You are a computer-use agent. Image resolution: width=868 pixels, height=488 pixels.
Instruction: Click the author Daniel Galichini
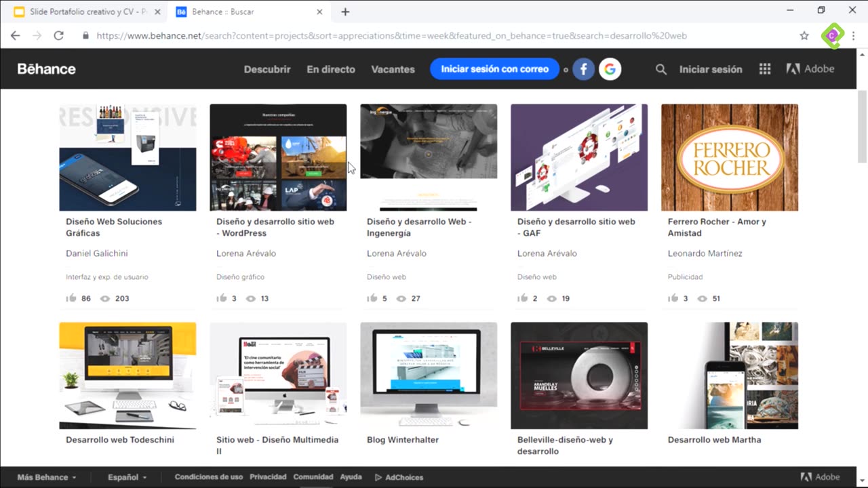[97, 253]
